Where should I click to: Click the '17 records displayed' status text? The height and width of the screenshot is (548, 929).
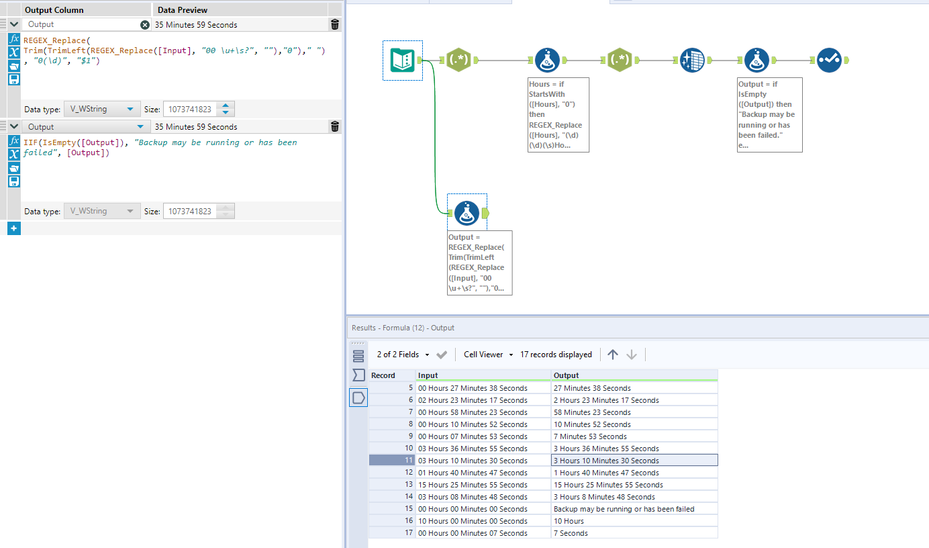coord(556,354)
